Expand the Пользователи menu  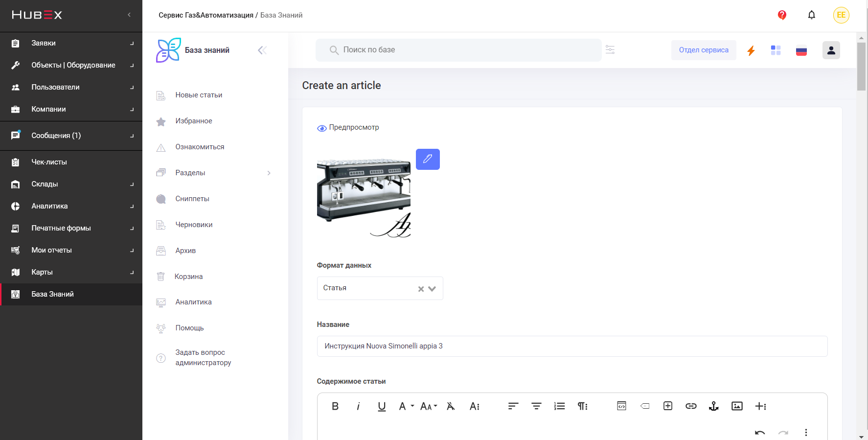point(71,87)
